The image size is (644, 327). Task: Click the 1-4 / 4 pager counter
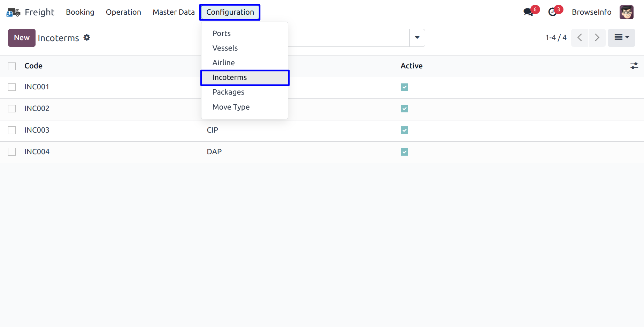556,38
